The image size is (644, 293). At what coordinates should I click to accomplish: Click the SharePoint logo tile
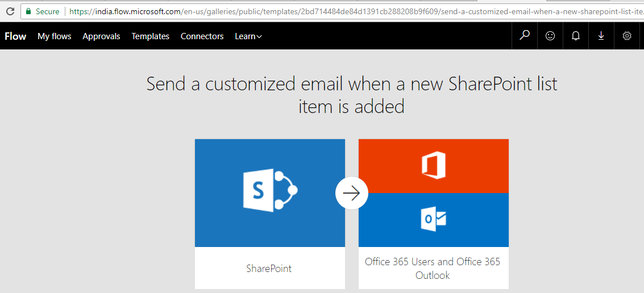point(270,193)
